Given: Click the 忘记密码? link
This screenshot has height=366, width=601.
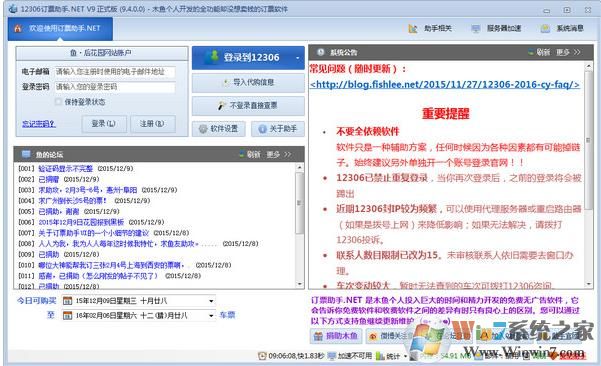Looking at the screenshot, I should 39,124.
